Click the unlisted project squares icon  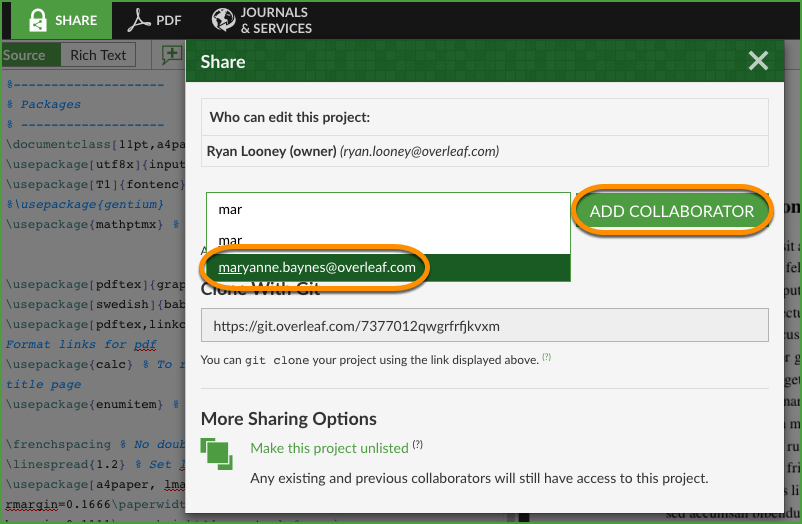pyautogui.click(x=217, y=454)
